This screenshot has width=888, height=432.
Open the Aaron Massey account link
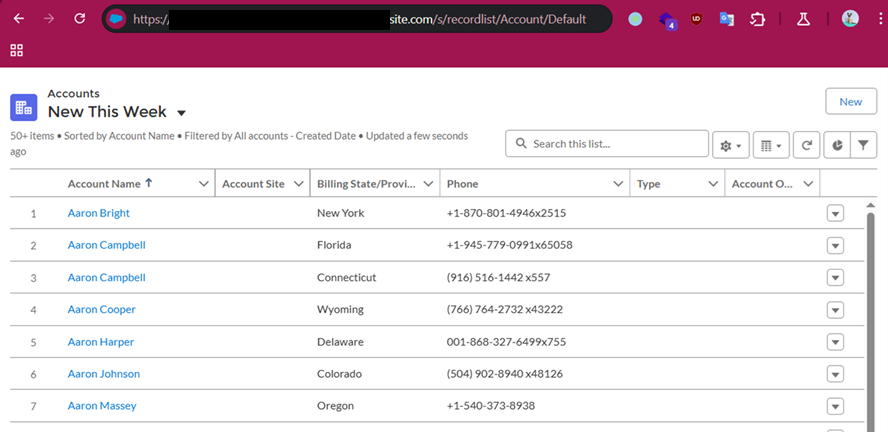pos(102,406)
